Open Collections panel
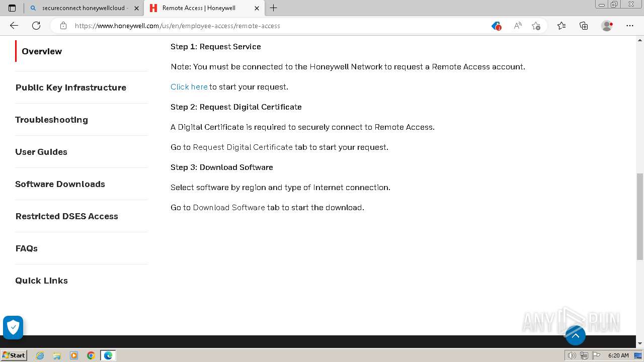644x362 pixels. 584,26
